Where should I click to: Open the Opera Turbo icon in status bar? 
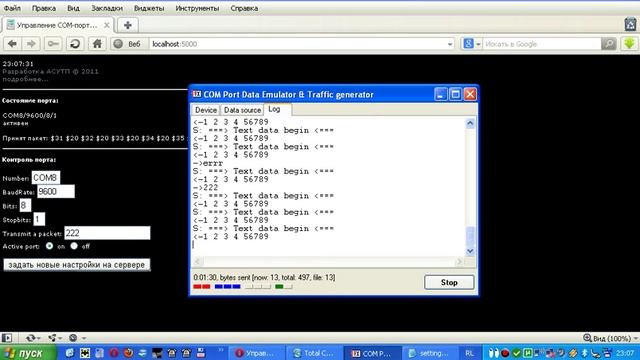pos(73,338)
